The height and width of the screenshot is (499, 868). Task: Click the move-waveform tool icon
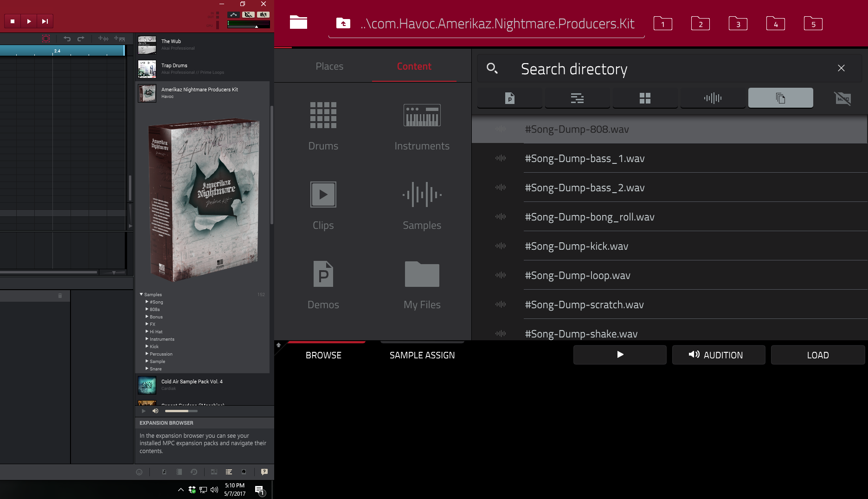(x=103, y=39)
